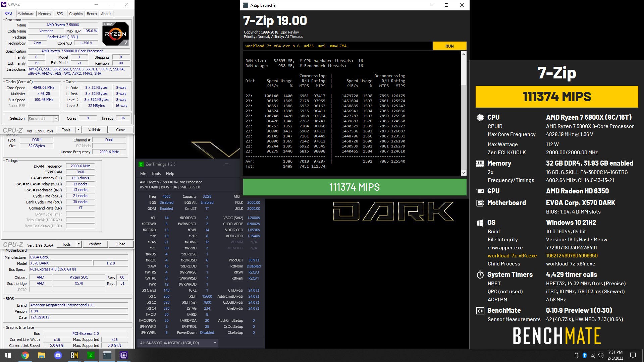Click the GPU card icon in BenchMate
Image resolution: width=644 pixels, height=362 pixels.
point(480,191)
